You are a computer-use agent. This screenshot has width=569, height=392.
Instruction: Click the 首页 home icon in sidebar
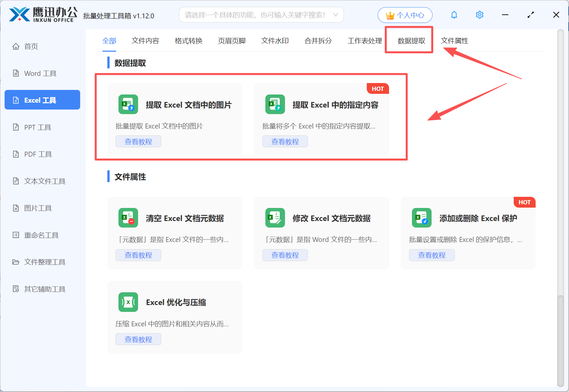click(16, 46)
